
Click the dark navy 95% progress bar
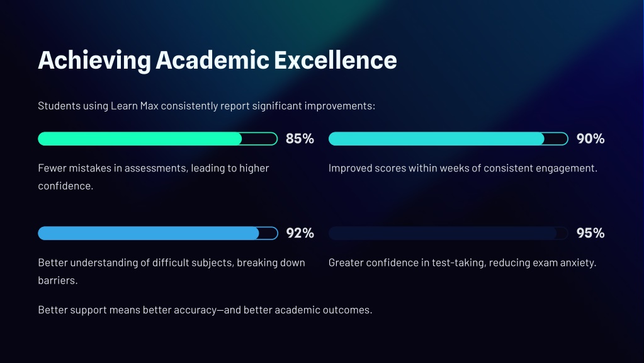pos(448,233)
